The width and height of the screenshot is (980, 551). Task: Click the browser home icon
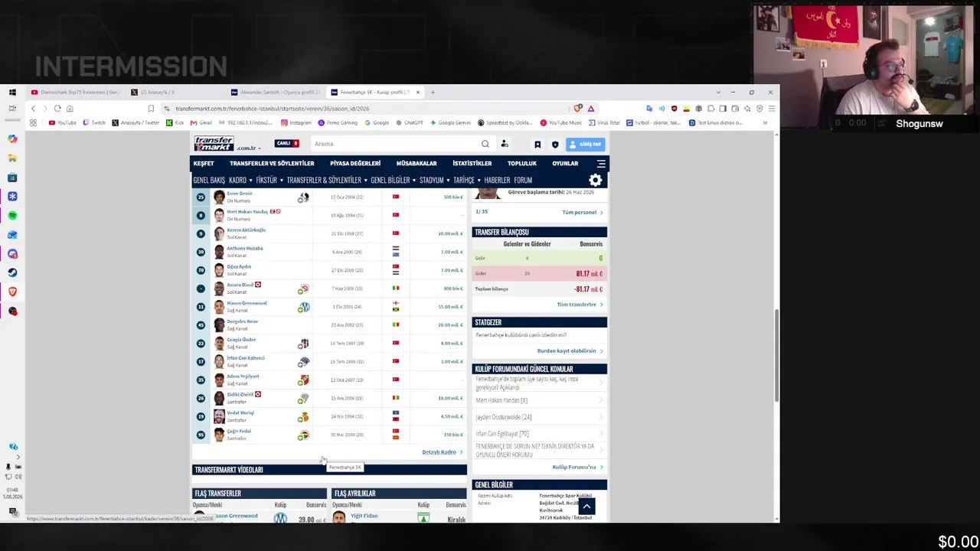click(x=70, y=109)
